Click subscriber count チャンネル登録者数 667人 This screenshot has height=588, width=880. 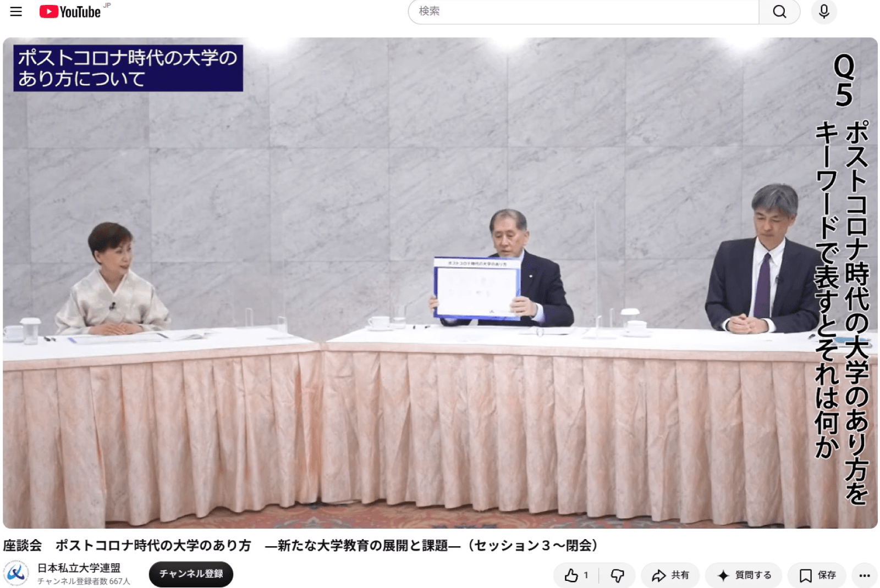pyautogui.click(x=84, y=581)
